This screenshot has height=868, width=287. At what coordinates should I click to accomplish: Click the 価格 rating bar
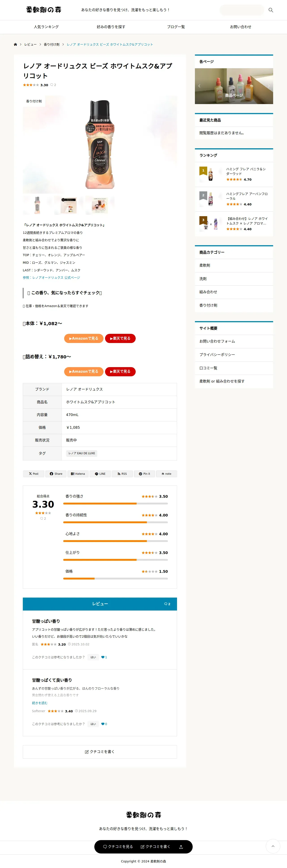click(x=115, y=579)
